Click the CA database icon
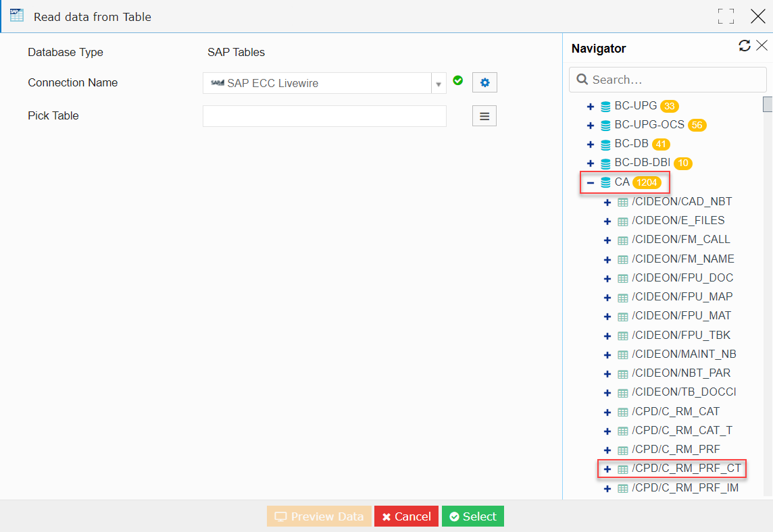The image size is (773, 532). [x=605, y=183]
